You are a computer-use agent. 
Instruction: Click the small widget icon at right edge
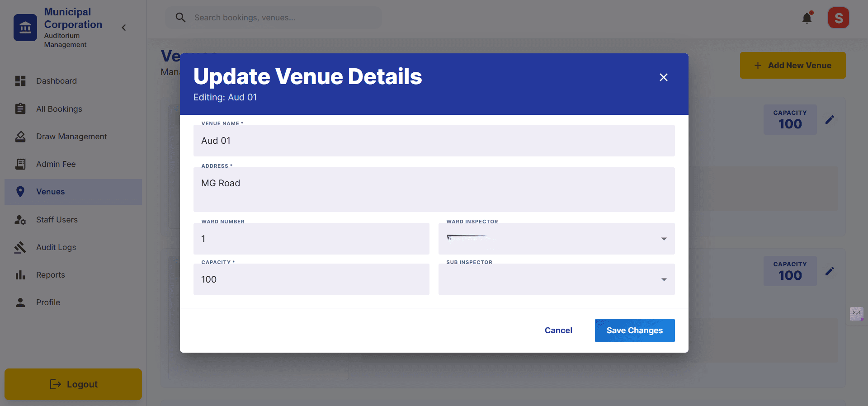(x=857, y=313)
